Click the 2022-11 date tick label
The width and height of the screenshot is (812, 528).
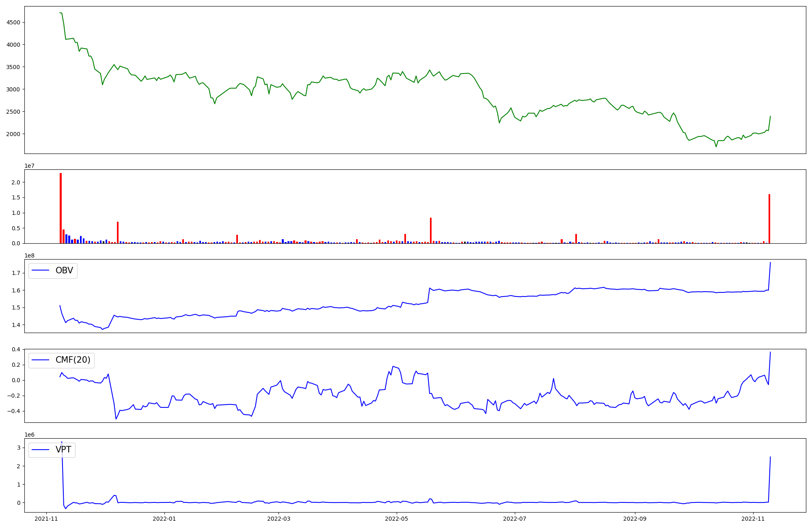pos(753,519)
